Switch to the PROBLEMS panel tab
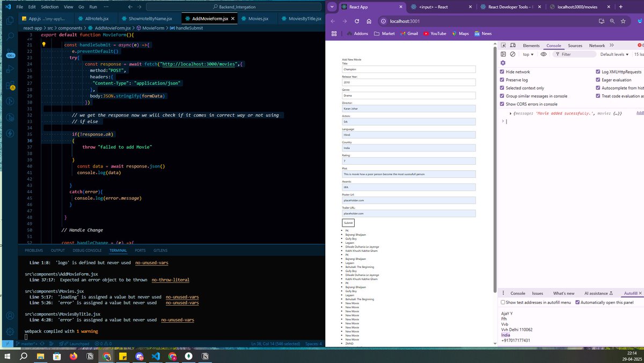Screen dimensions: 644x363 coord(34,250)
